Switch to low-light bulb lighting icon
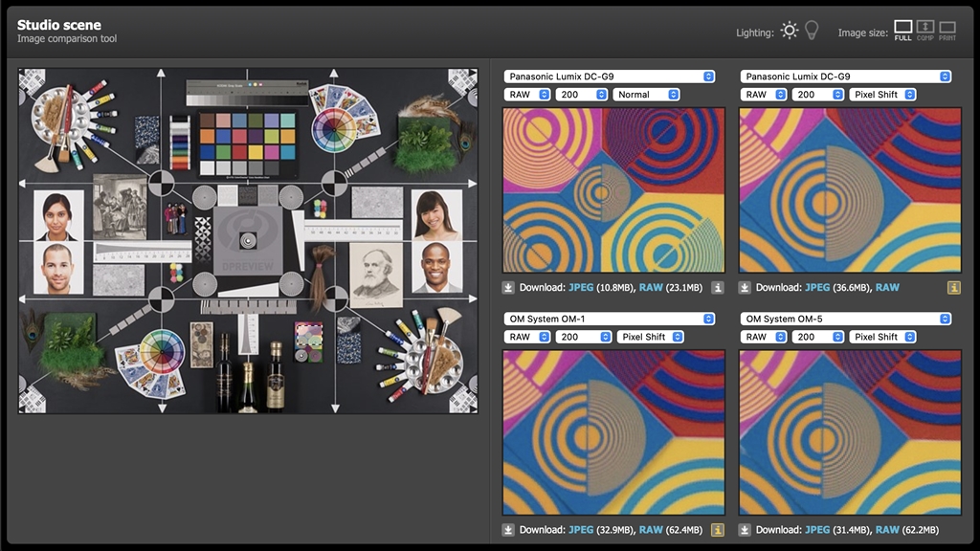The height and width of the screenshot is (551, 980). coord(812,30)
